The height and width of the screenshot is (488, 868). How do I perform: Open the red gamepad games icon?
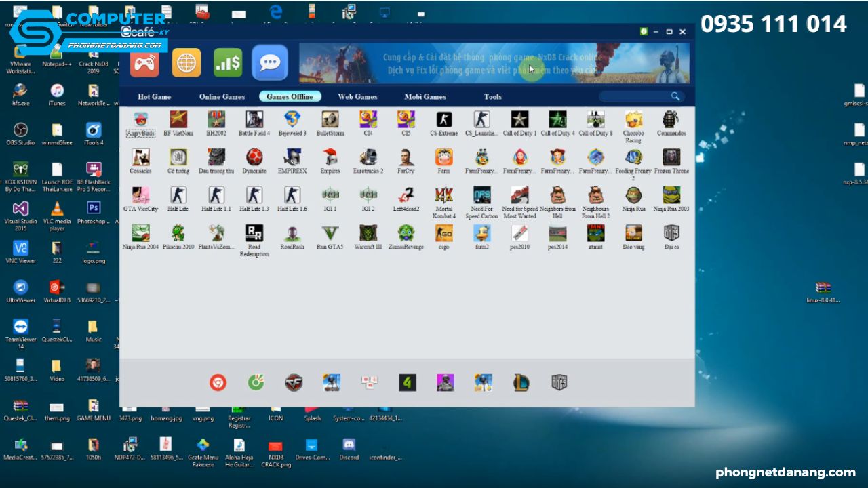click(x=144, y=63)
